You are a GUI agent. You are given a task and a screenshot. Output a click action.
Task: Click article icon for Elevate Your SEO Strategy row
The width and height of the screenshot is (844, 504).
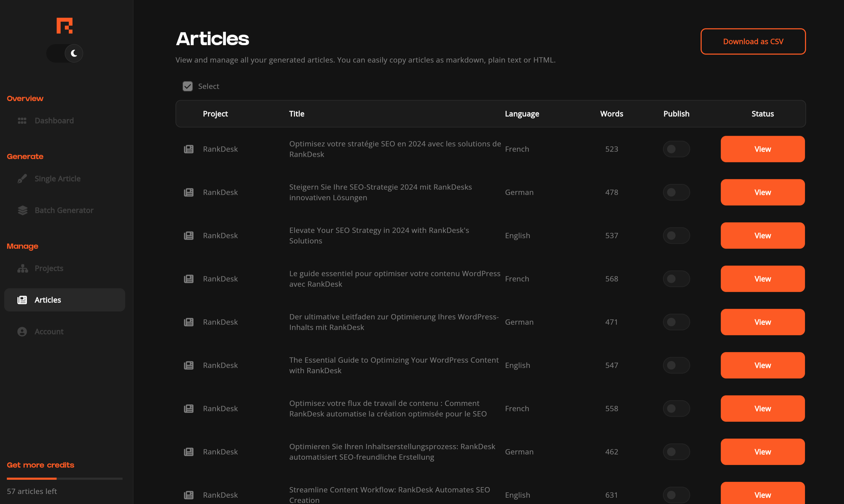pyautogui.click(x=189, y=235)
